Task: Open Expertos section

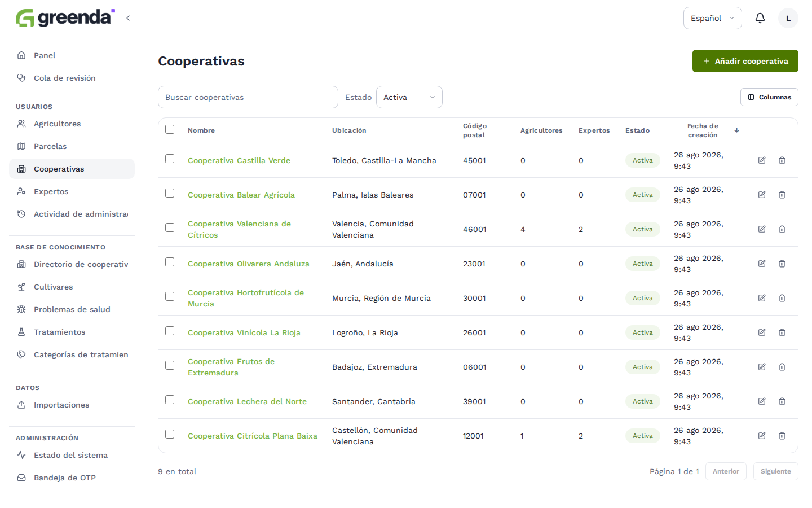Action: click(x=72, y=191)
